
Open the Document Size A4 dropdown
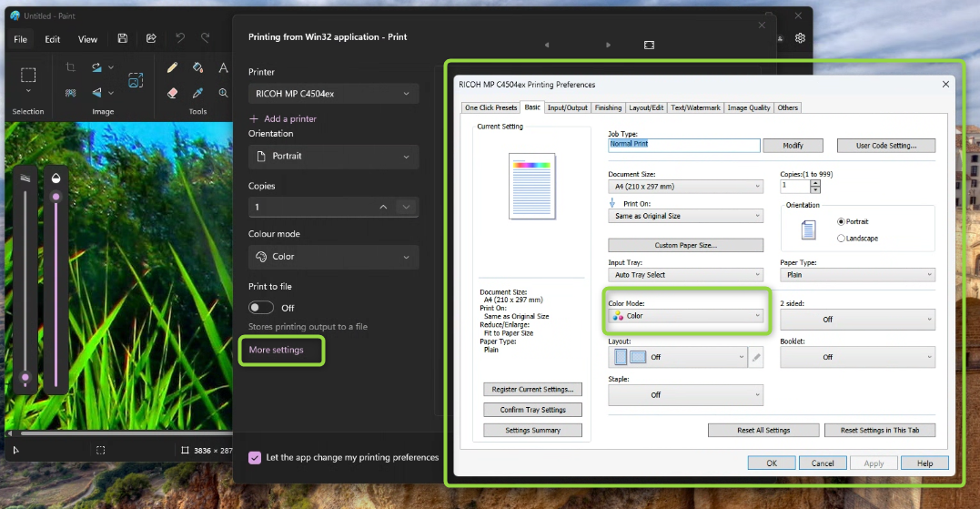click(685, 187)
